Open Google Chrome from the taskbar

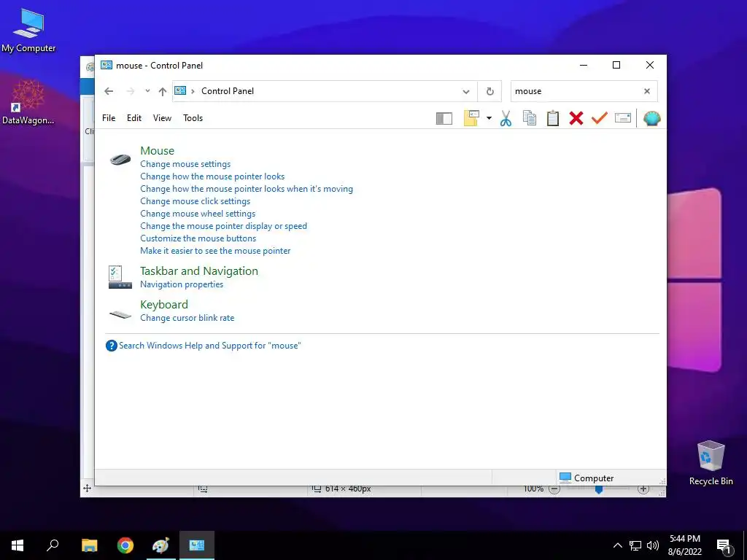[x=125, y=545]
